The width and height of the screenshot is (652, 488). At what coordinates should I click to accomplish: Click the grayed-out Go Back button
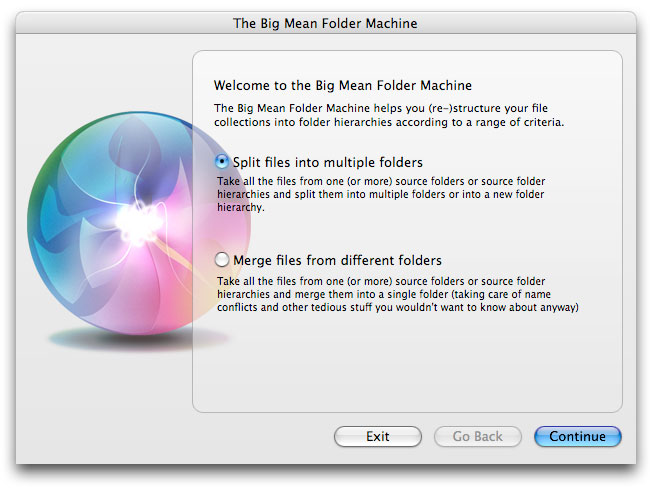pos(477,436)
